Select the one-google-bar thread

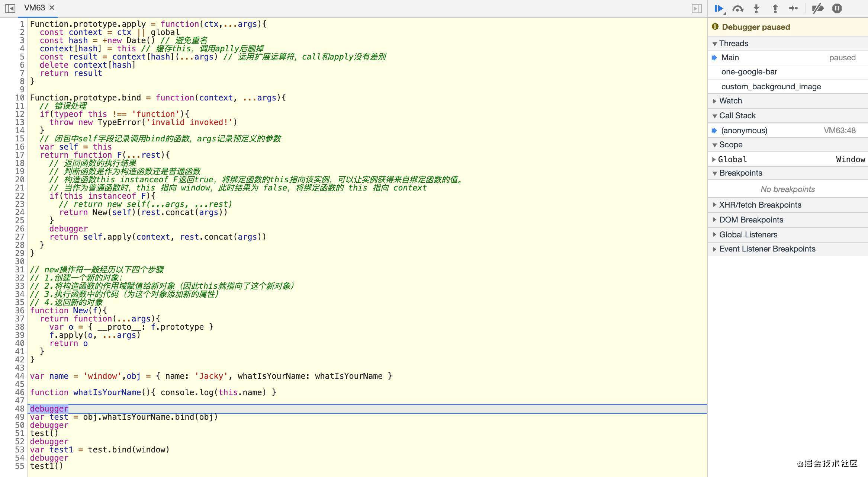click(x=788, y=72)
